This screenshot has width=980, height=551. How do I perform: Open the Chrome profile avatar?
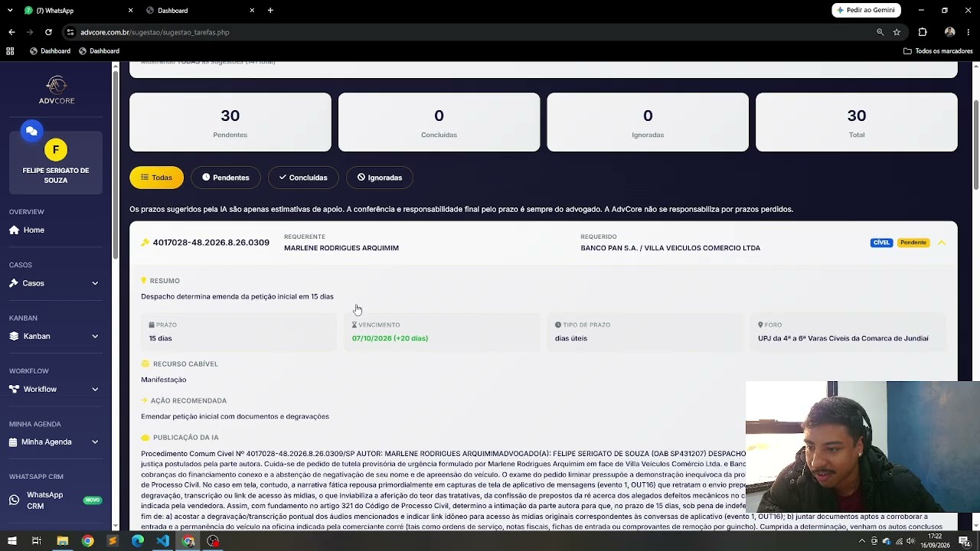click(x=950, y=32)
